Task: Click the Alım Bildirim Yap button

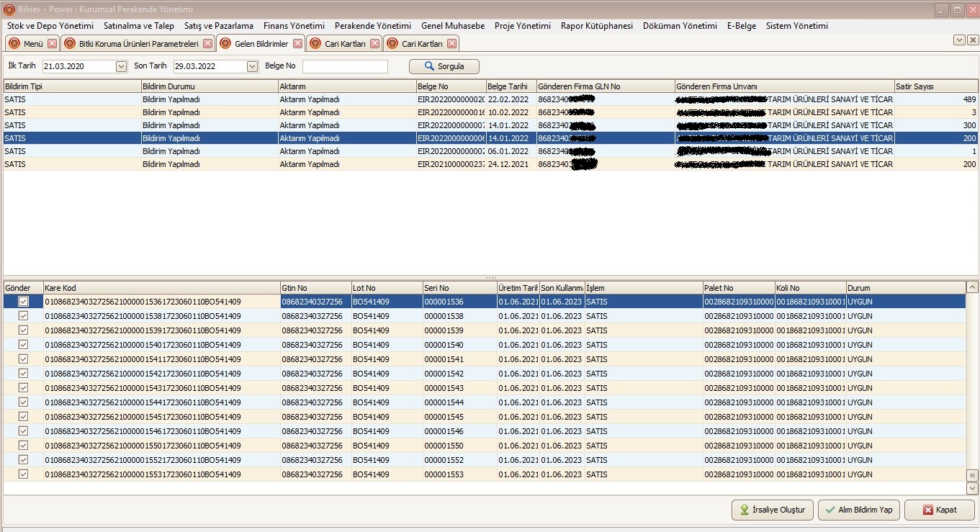Action: pyautogui.click(x=859, y=510)
